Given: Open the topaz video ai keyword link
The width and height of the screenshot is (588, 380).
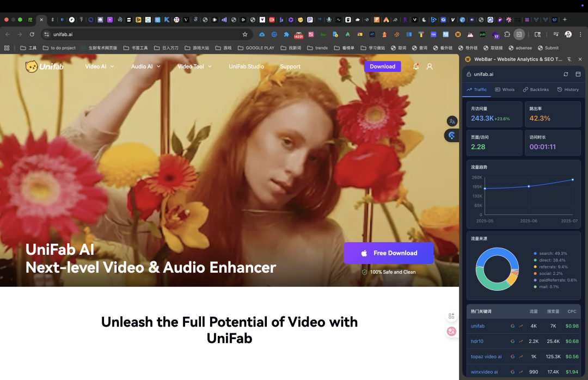Looking at the screenshot, I should click(486, 357).
